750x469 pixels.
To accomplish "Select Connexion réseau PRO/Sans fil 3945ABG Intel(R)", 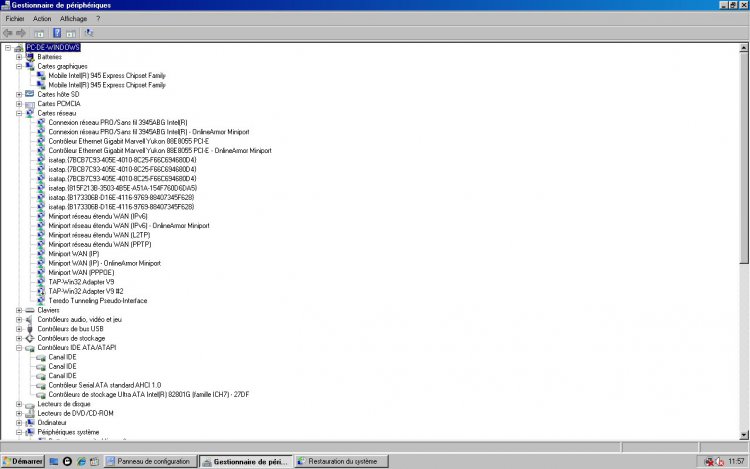I will pos(118,122).
